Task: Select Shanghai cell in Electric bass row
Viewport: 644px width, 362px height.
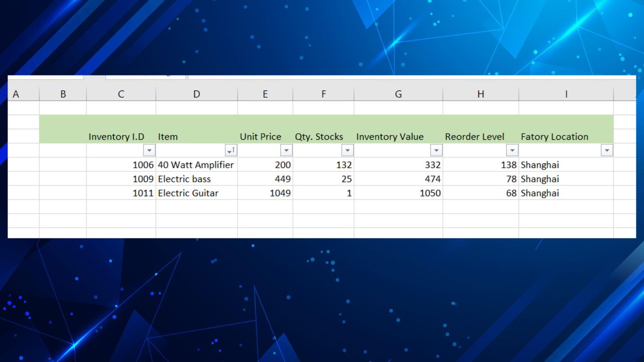Action: 566,178
